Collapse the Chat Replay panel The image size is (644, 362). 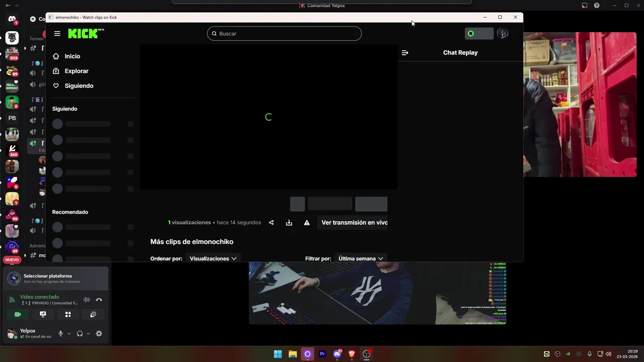tap(405, 53)
